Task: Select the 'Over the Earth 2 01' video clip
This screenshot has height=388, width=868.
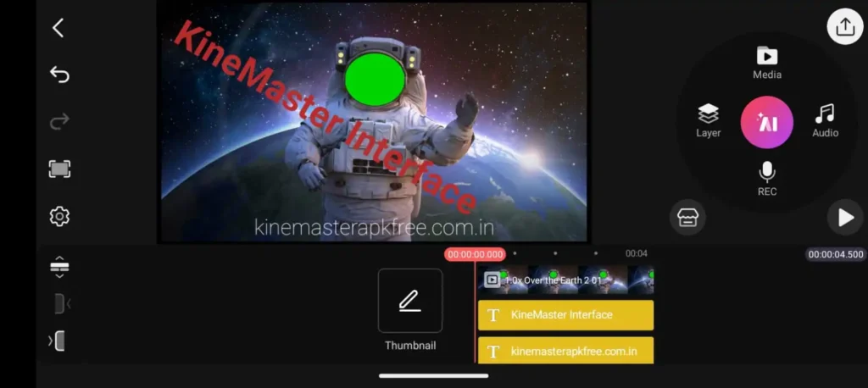Action: tap(565, 280)
